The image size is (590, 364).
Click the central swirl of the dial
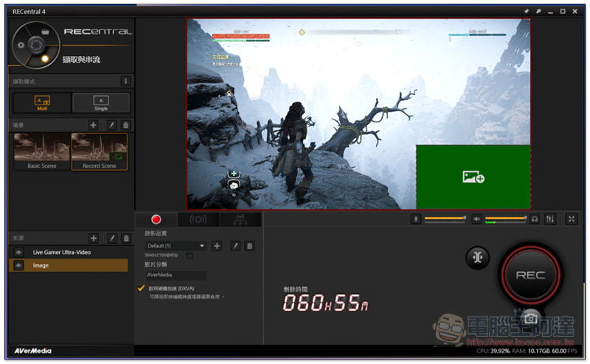(36, 45)
